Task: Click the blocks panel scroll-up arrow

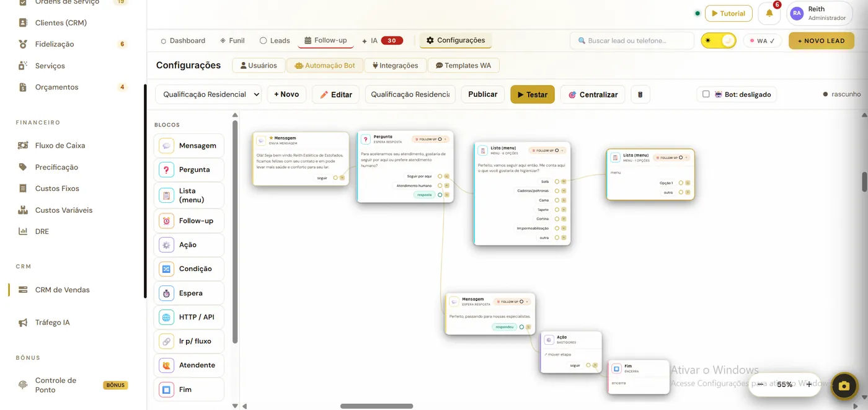Action: click(x=235, y=115)
